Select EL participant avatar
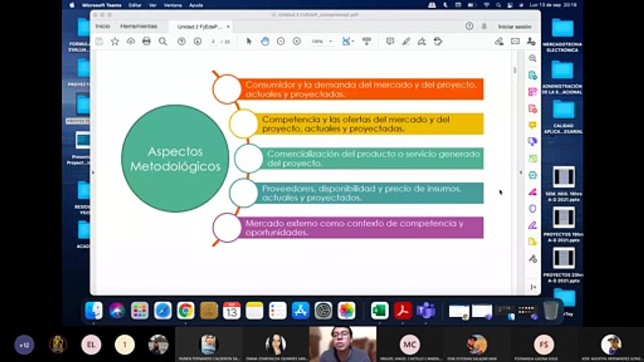 [x=91, y=344]
